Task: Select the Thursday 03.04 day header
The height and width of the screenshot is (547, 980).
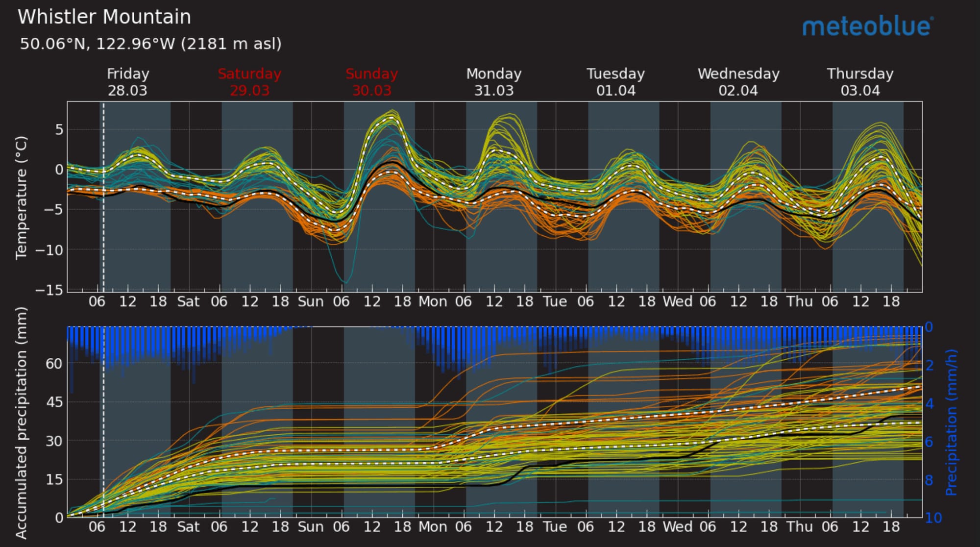Action: (x=860, y=82)
